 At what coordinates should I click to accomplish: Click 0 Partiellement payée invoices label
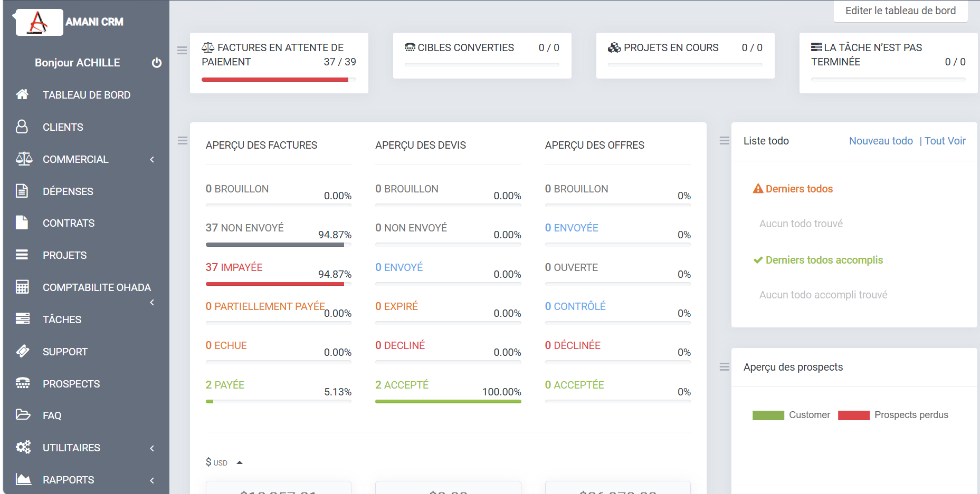tap(265, 306)
